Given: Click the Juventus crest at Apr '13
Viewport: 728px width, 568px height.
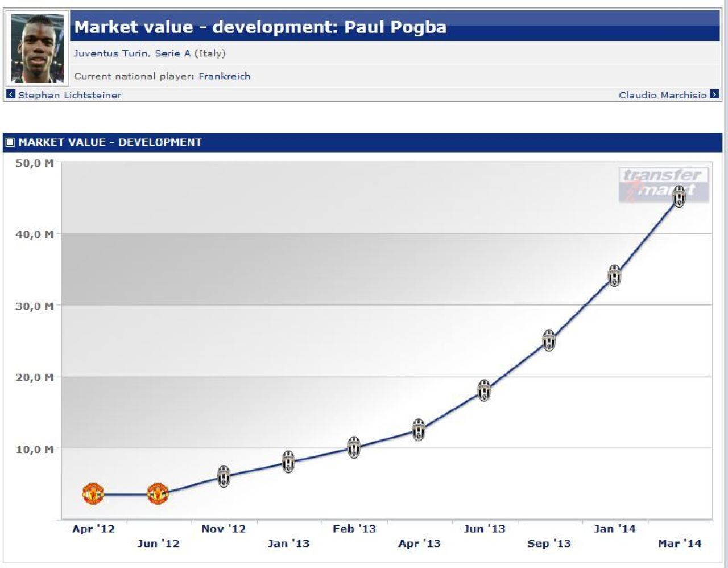Looking at the screenshot, I should 419,430.
